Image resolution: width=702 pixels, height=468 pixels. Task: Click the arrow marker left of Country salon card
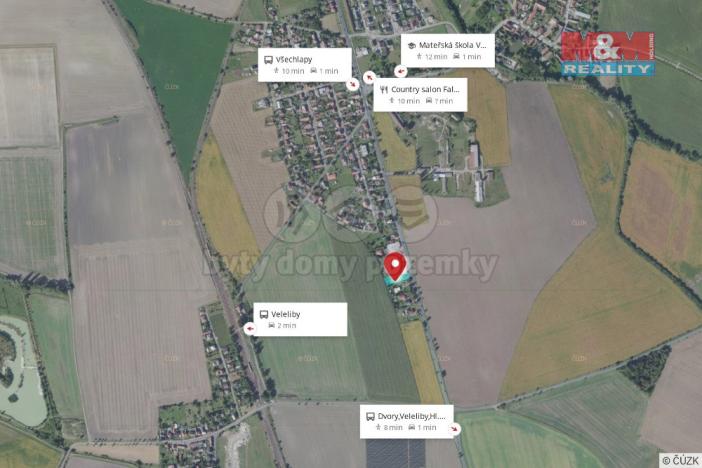369,77
